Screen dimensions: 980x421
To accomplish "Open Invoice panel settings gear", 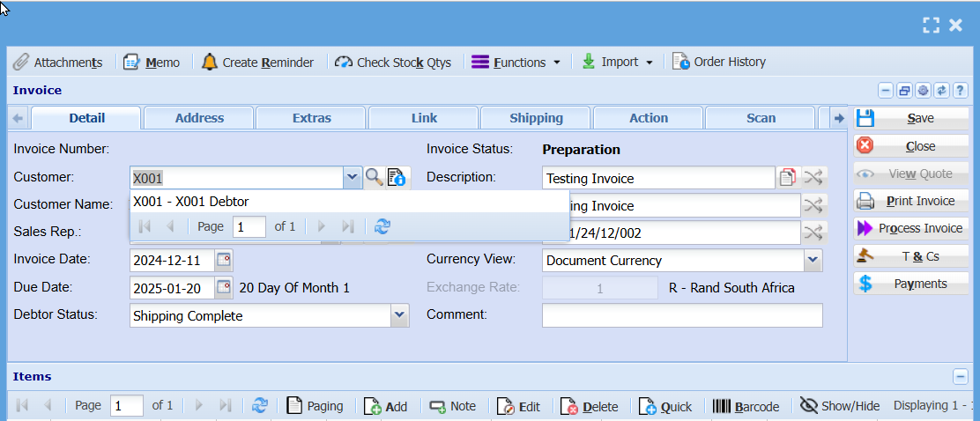I will (923, 91).
